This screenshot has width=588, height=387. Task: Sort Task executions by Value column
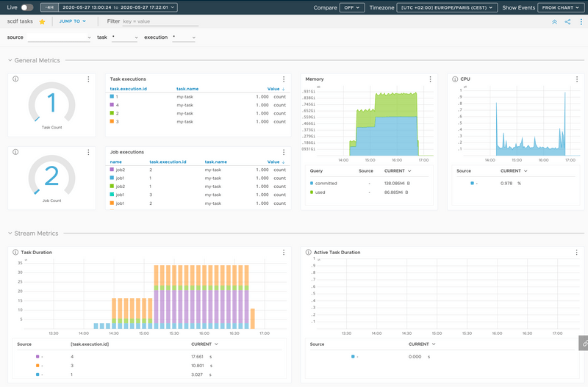pos(275,89)
